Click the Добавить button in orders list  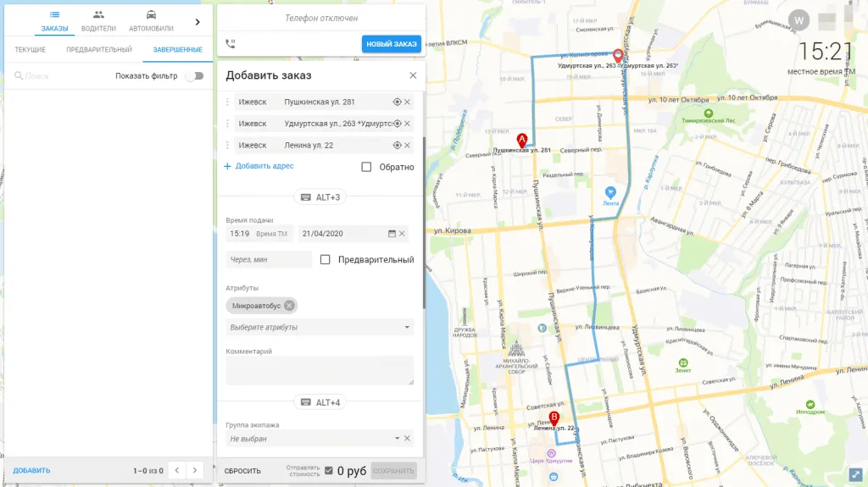point(31,470)
